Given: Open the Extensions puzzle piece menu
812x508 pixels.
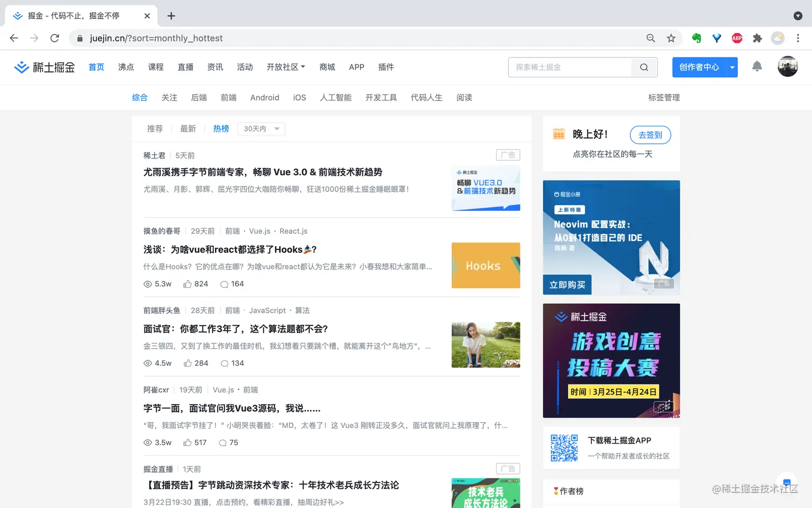Looking at the screenshot, I should pos(758,38).
